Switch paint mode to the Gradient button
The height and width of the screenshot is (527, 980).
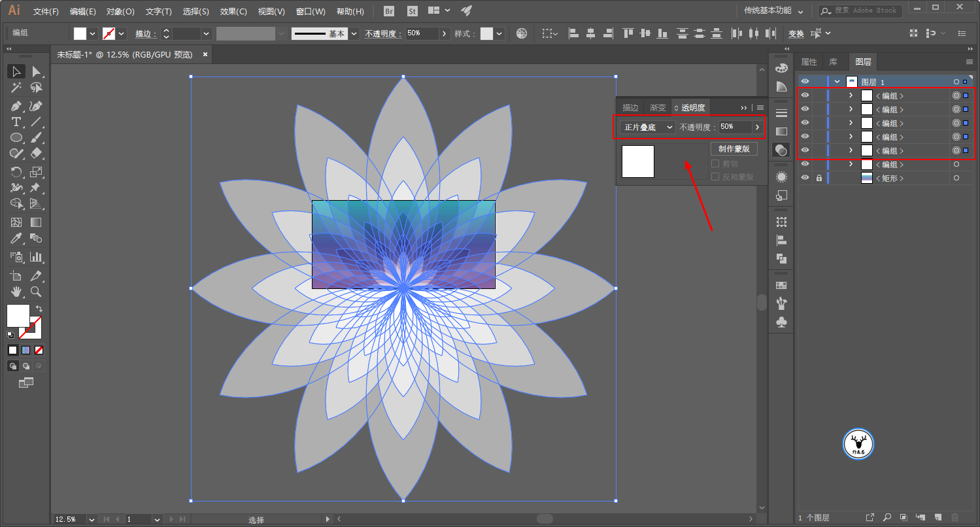[26, 350]
